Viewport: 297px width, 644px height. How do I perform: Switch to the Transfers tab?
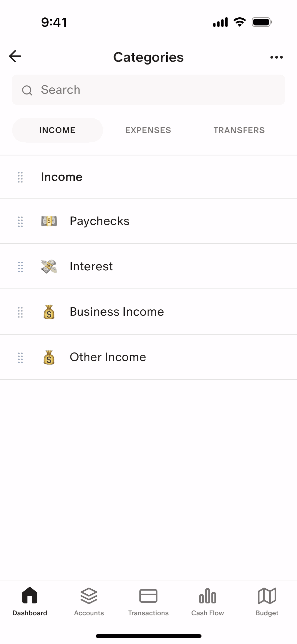pyautogui.click(x=239, y=130)
